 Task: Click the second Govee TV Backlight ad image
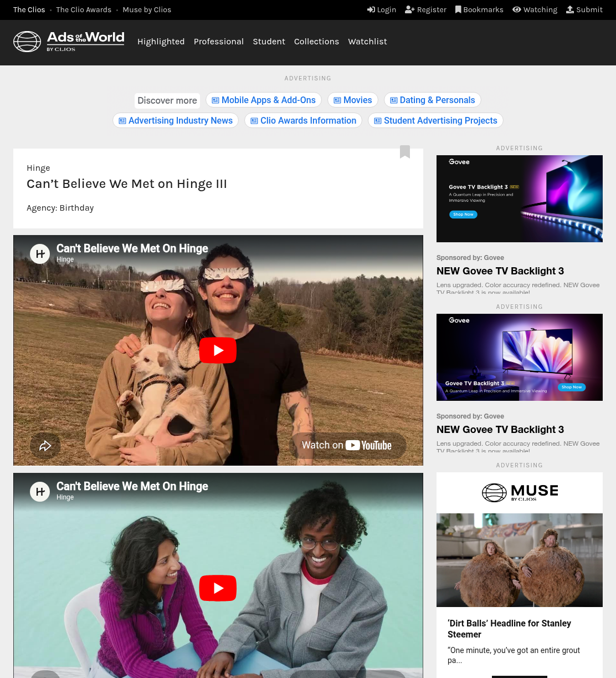(520, 357)
